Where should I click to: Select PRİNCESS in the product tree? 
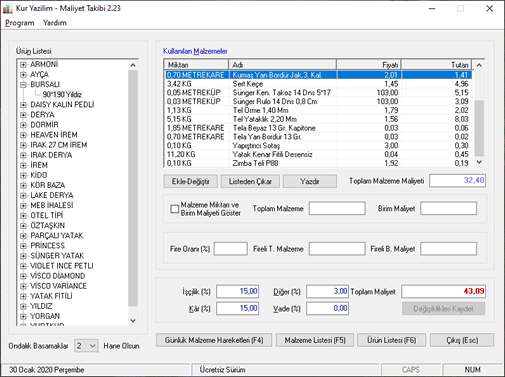pos(47,246)
